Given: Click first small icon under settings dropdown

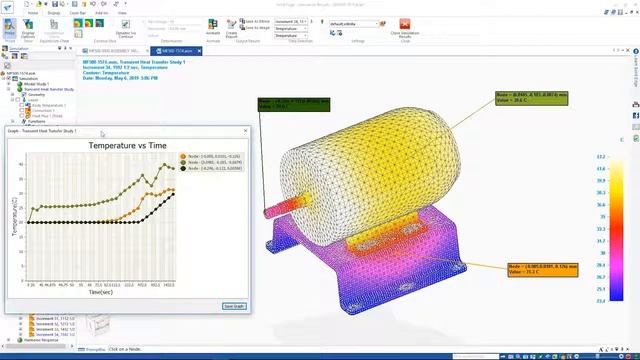Looking at the screenshot, I should [333, 33].
